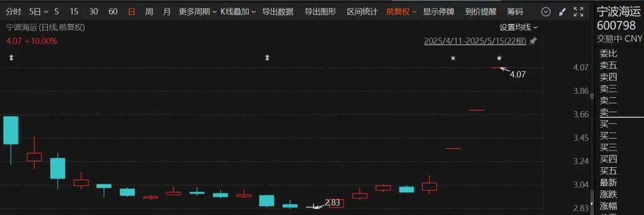Click the topmost red limit-up candle at 4.07

click(x=500, y=67)
